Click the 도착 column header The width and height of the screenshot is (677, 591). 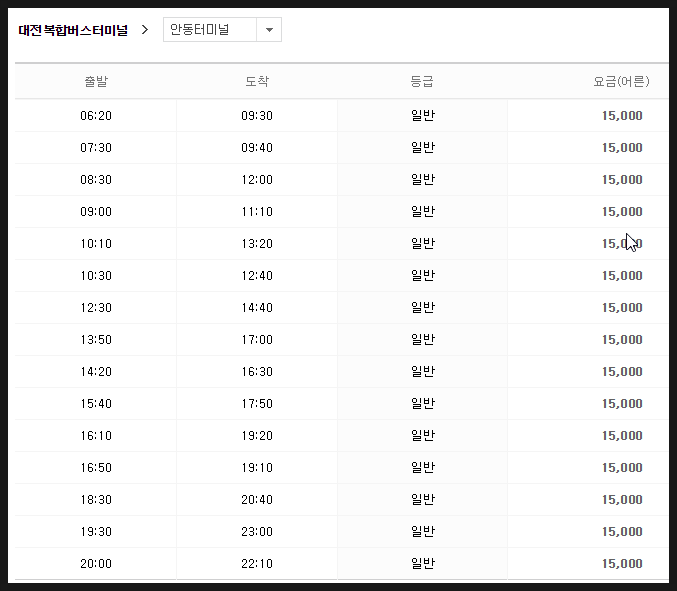point(257,81)
